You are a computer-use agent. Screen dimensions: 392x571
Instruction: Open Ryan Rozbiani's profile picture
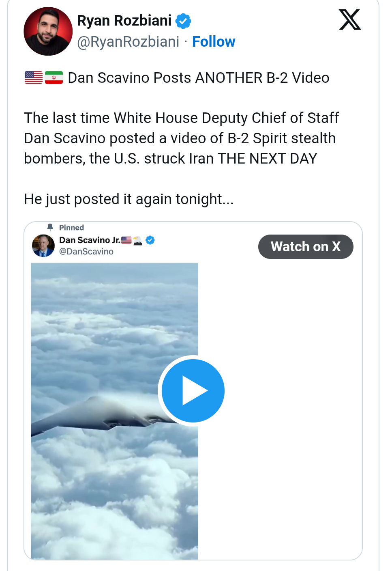(48, 31)
